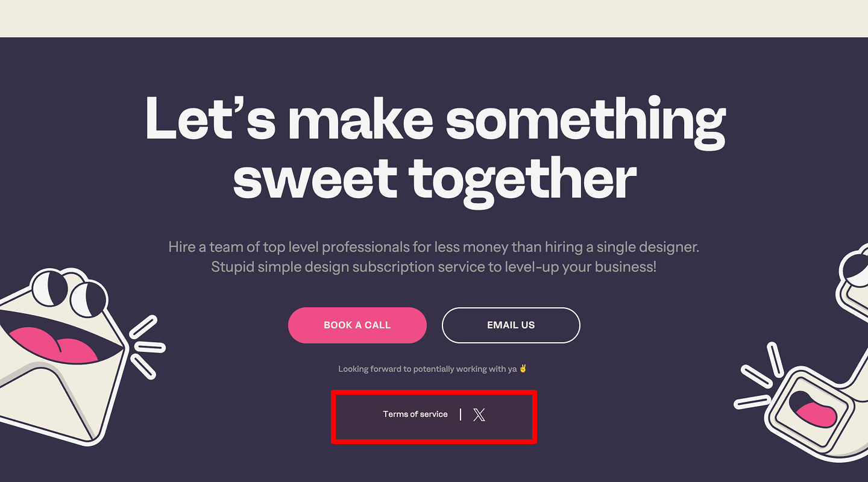Open the Terms of service link
Image resolution: width=868 pixels, height=482 pixels.
415,414
